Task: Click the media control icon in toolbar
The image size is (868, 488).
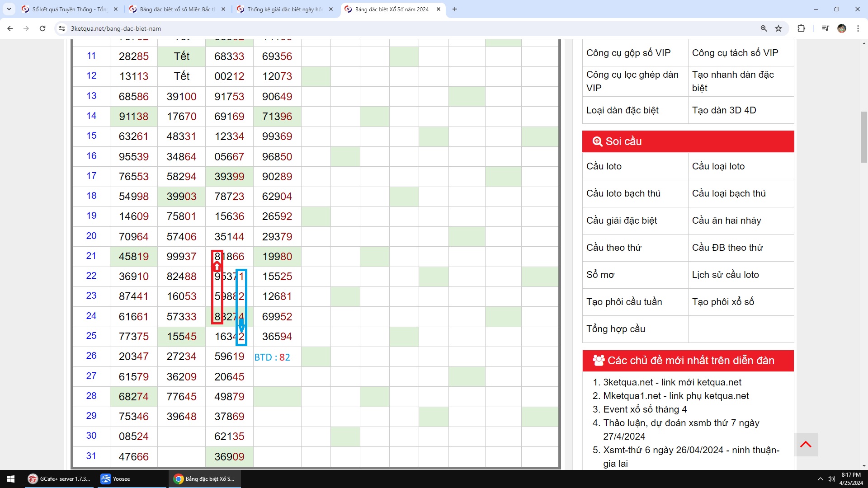Action: 826,28
